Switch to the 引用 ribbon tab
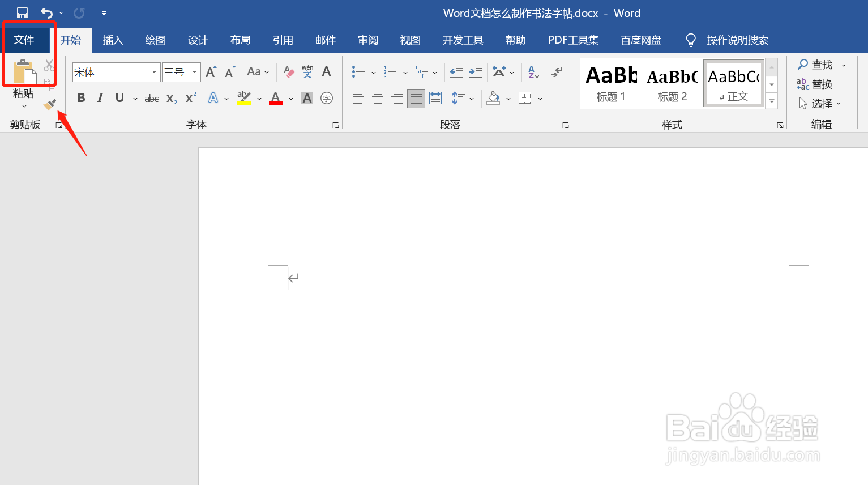The height and width of the screenshot is (485, 868). click(283, 40)
